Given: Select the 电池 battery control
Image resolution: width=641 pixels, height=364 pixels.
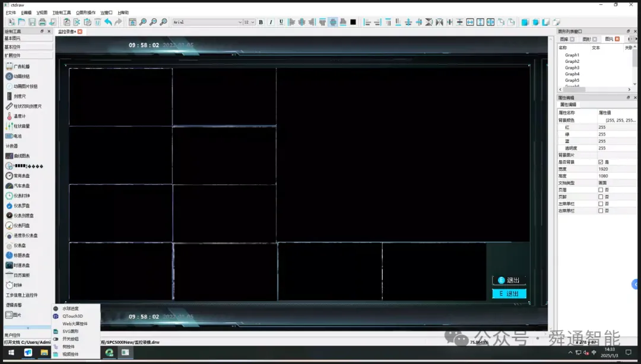Looking at the screenshot, I should coord(14,136).
